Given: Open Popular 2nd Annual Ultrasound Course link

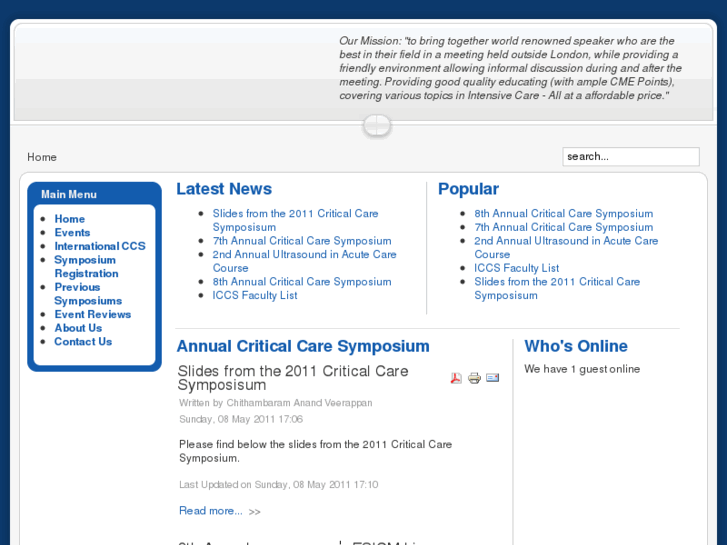Looking at the screenshot, I should point(566,248).
